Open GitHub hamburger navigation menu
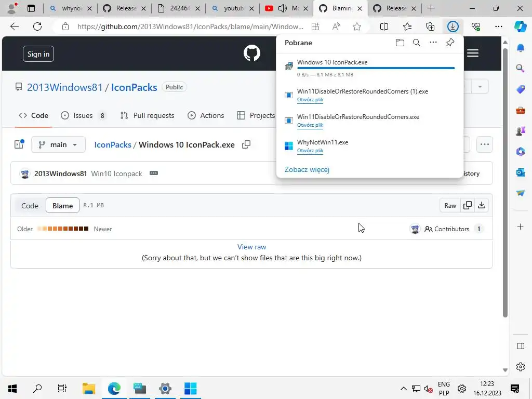Screen dimensions: 532x399 click(473, 54)
